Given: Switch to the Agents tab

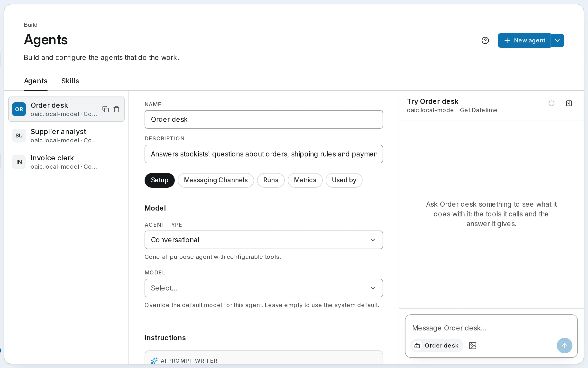Looking at the screenshot, I should (x=36, y=81).
